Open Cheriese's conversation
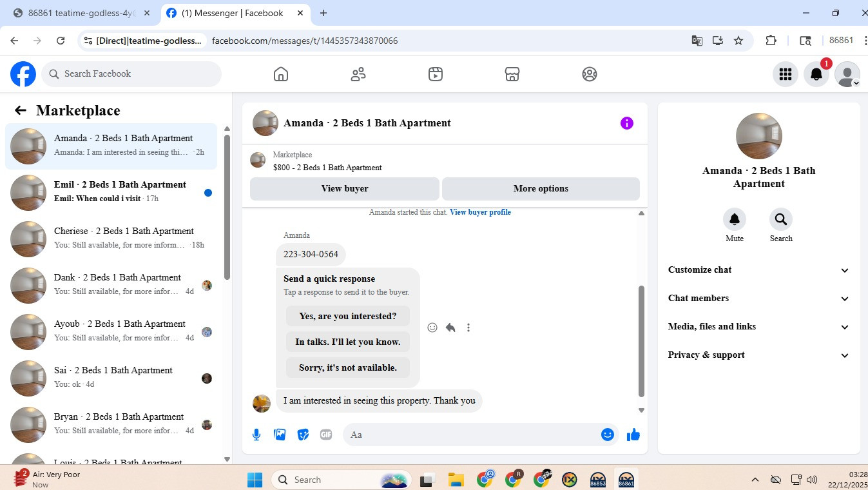The height and width of the screenshot is (490, 868). tap(111, 239)
